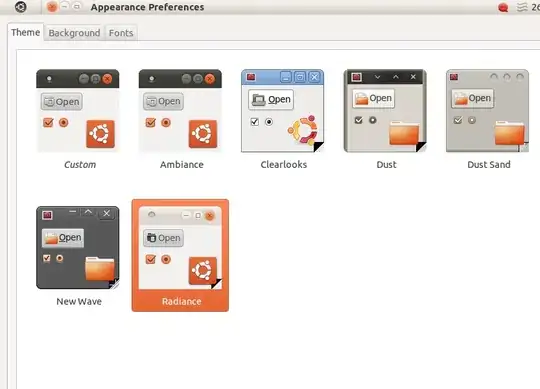Click the round system icon at top-left
Image resolution: width=540 pixels, height=389 pixels.
click(21, 7)
